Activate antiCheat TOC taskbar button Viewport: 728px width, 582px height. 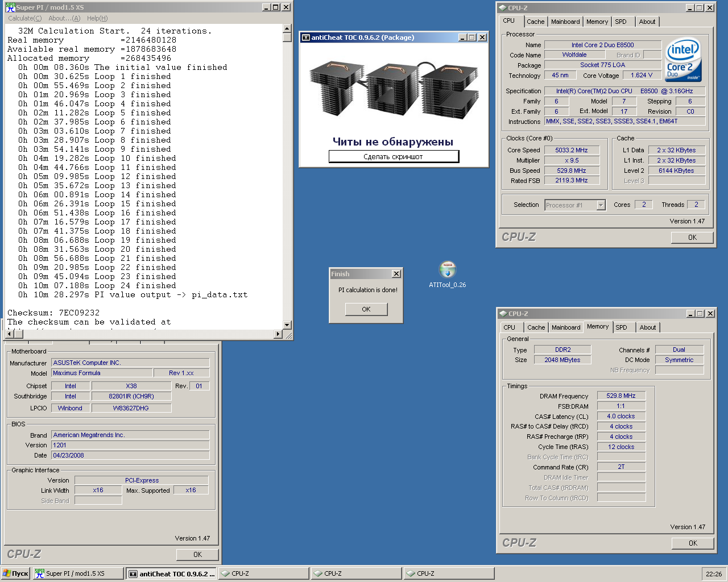click(x=172, y=573)
